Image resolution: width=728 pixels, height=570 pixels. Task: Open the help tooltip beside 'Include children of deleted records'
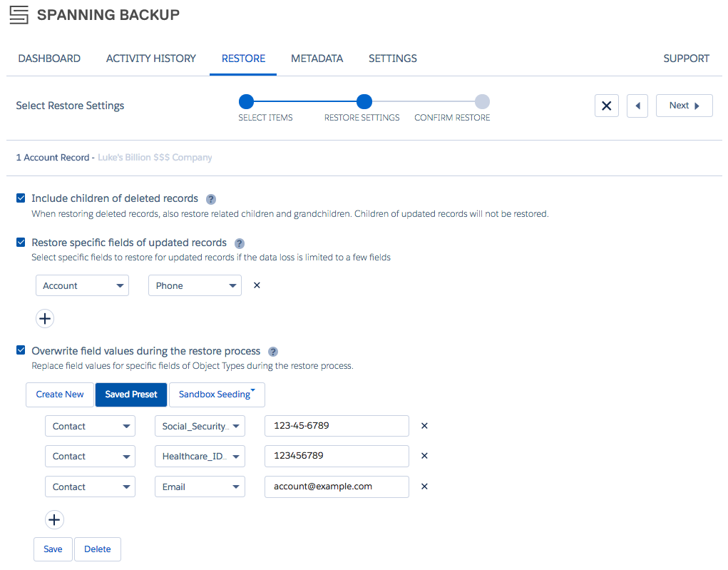click(210, 199)
